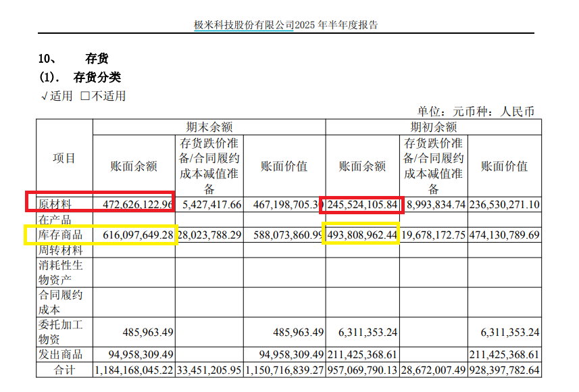Click cell value 467,198,705.30

pyautogui.click(x=288, y=204)
